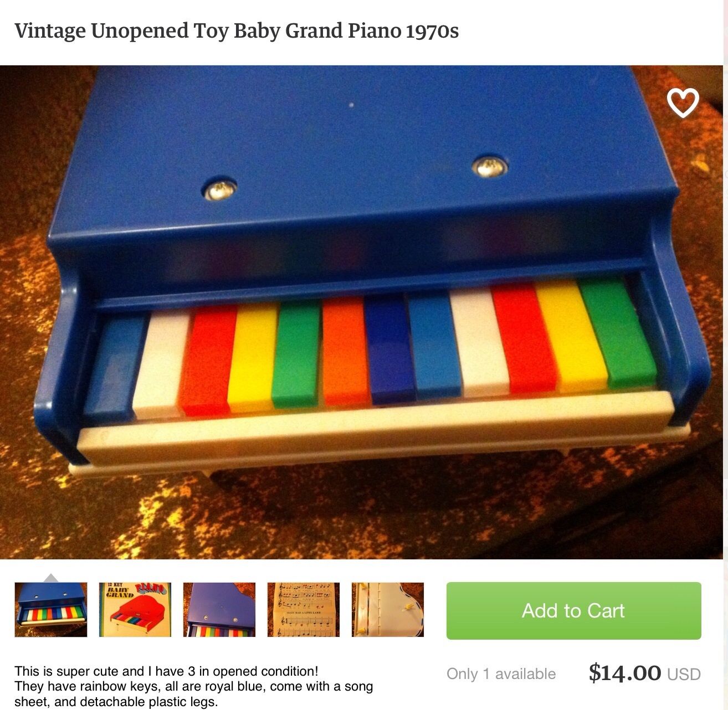Click the item description paragraph
728x710 pixels.
click(x=194, y=687)
